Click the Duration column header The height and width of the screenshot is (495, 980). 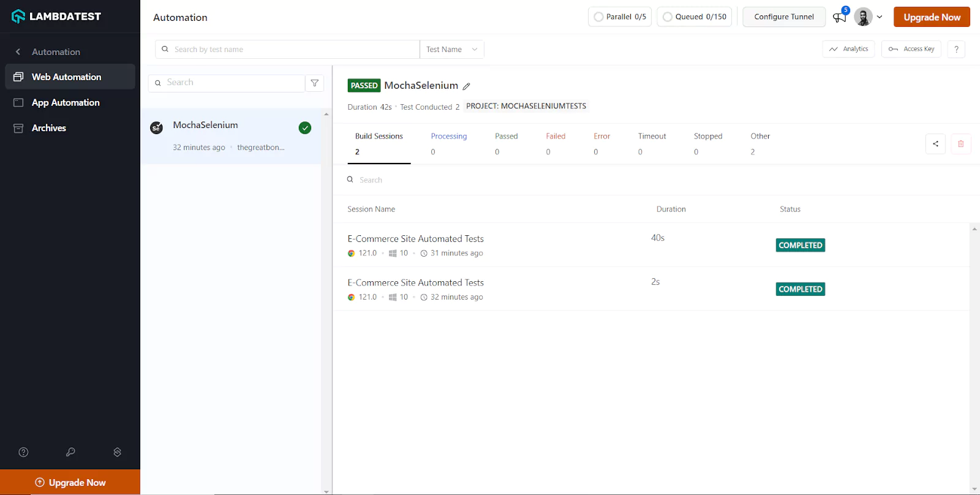point(671,210)
